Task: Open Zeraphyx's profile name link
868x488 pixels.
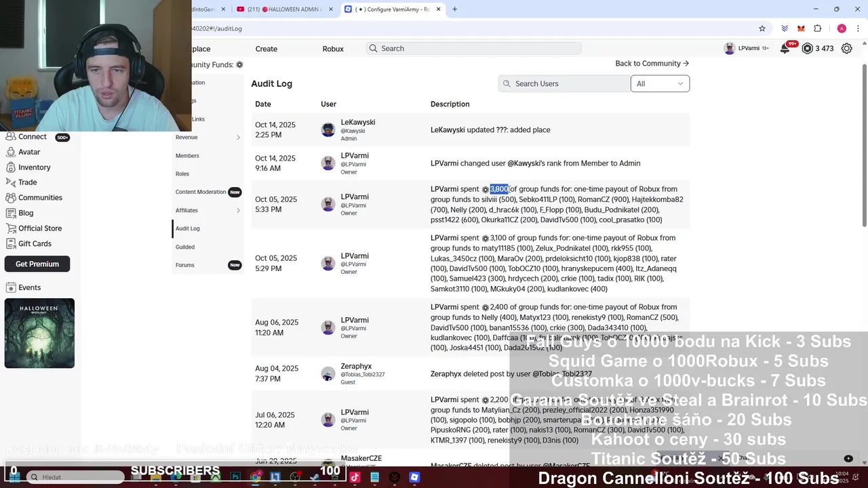Action: pyautogui.click(x=356, y=367)
